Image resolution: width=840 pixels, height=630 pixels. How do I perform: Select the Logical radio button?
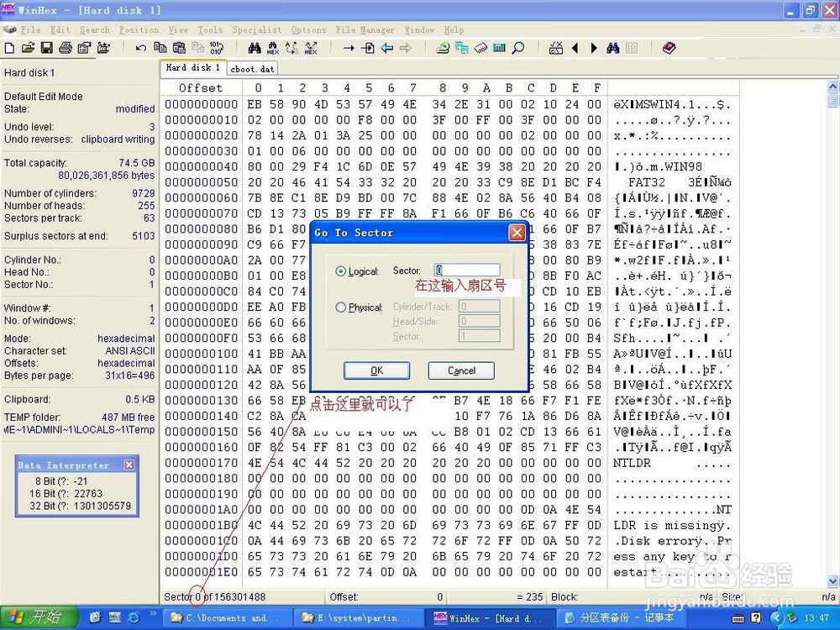point(341,271)
